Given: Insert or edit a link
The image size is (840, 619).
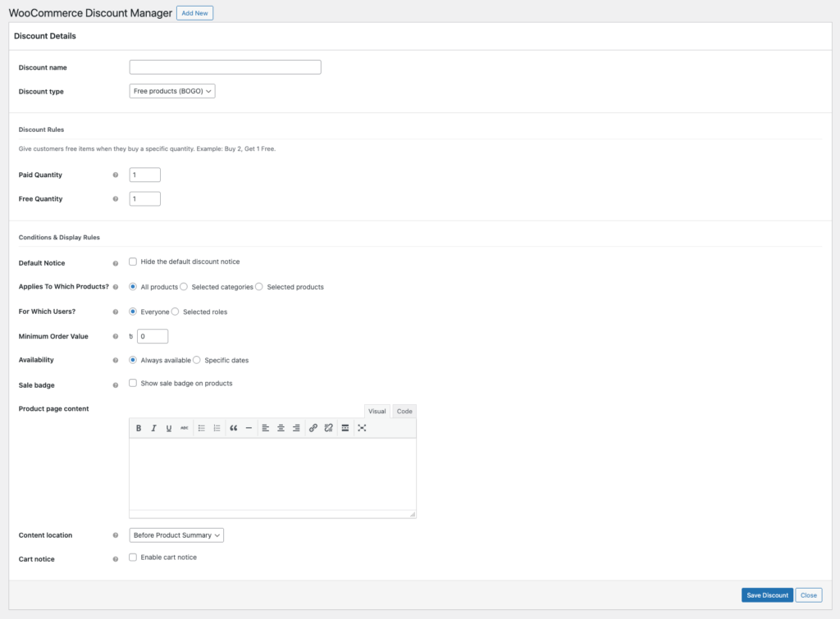Looking at the screenshot, I should pyautogui.click(x=313, y=428).
